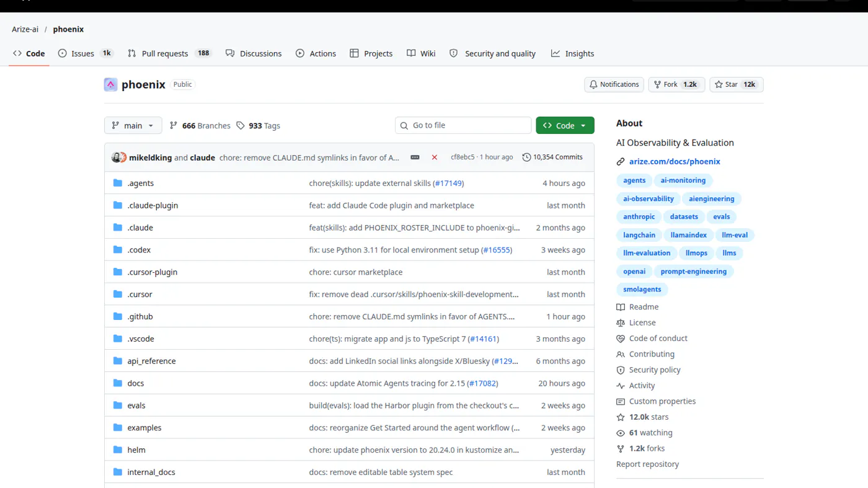Select the ai-observability topic tag
This screenshot has width=868, height=488.
649,199
